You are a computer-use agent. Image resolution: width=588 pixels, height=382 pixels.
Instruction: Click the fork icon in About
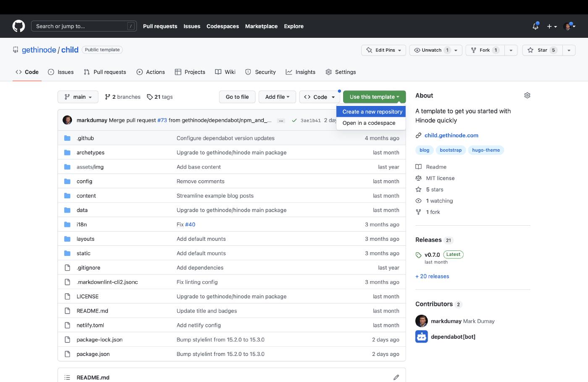418,212
